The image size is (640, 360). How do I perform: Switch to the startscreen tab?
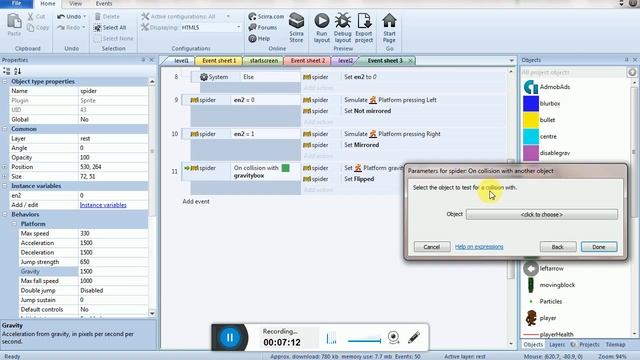pyautogui.click(x=264, y=60)
